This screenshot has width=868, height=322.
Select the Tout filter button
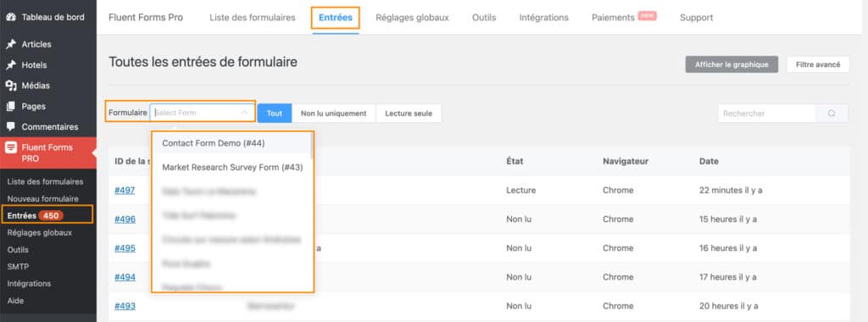275,113
